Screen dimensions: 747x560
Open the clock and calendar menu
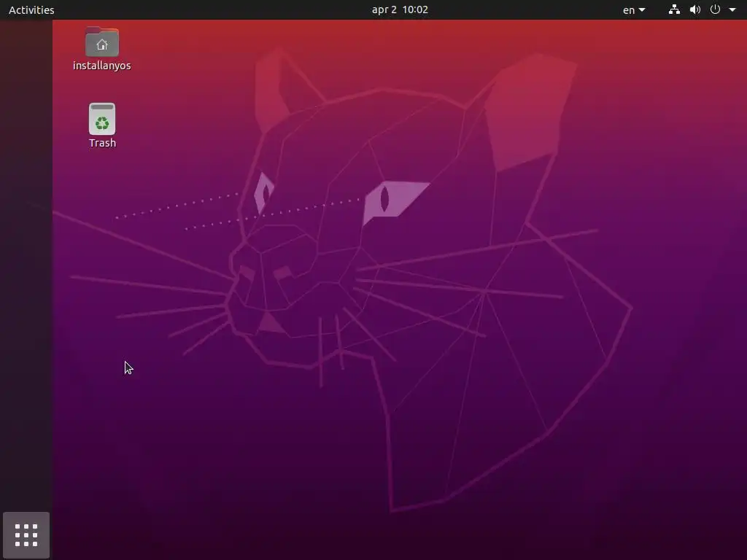click(x=400, y=9)
